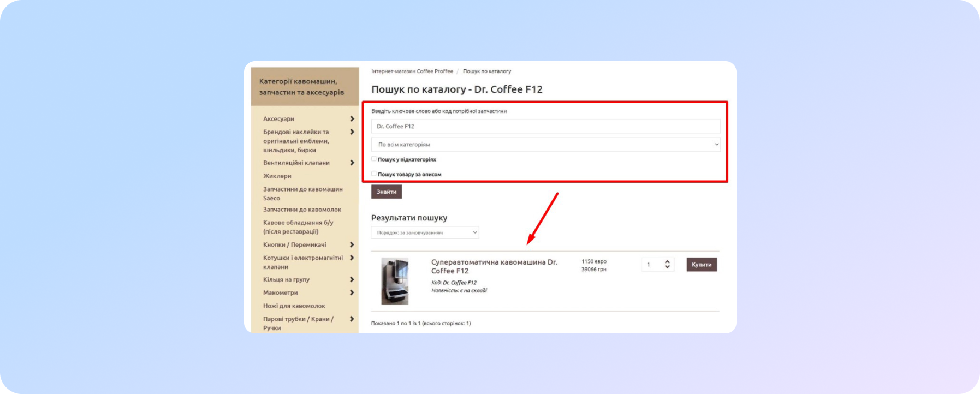Screen dimensions: 980x394
Task: Open the Манометри category
Action: (x=281, y=293)
